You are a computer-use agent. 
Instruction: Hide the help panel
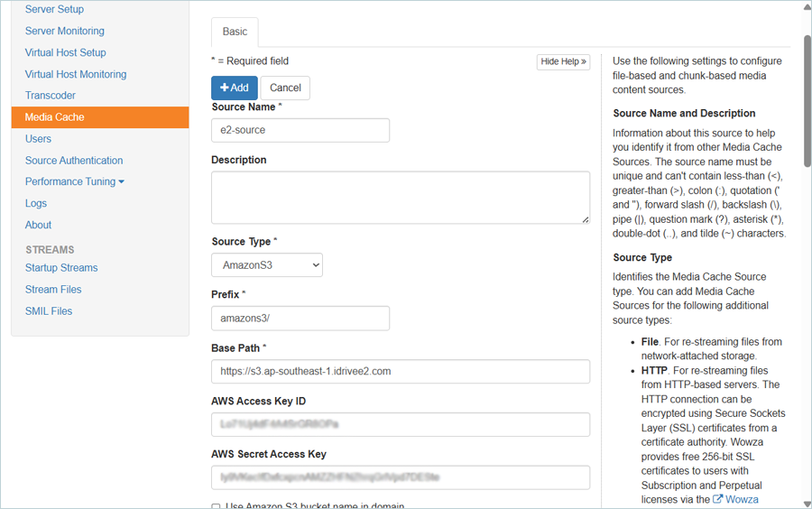click(x=563, y=61)
